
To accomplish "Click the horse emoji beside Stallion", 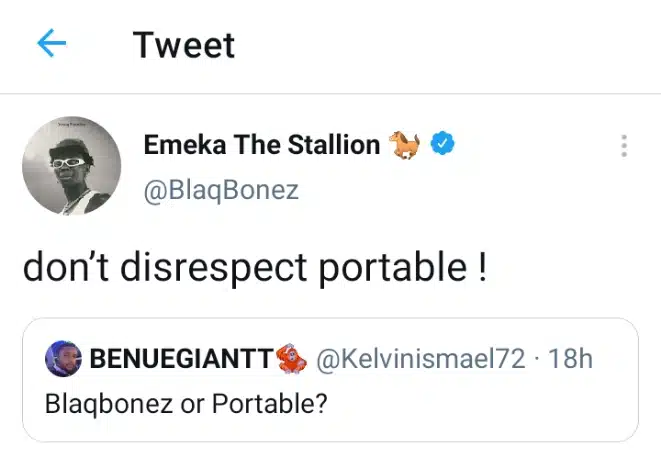I will (407, 145).
